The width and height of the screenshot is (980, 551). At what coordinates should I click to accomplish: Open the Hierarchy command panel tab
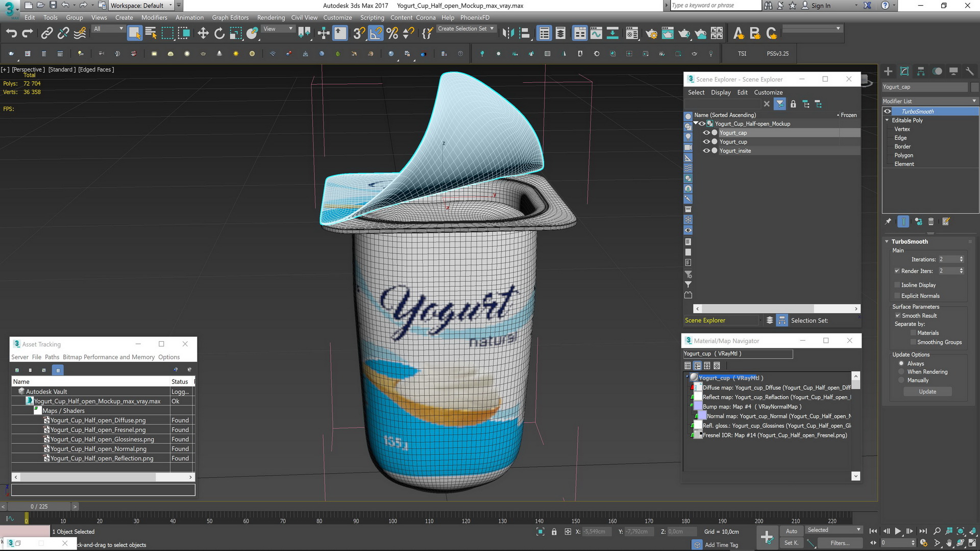(x=921, y=71)
